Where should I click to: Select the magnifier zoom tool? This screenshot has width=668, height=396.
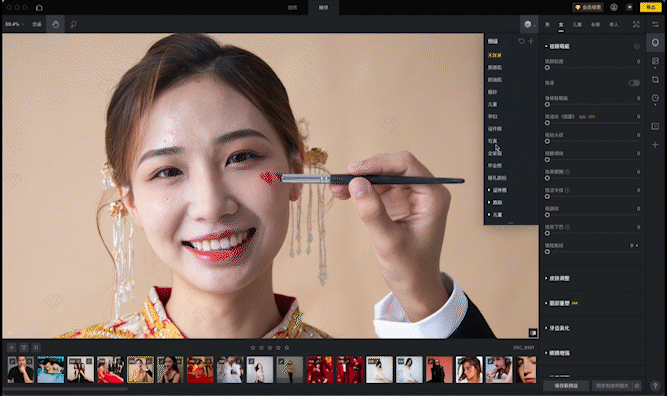point(73,24)
